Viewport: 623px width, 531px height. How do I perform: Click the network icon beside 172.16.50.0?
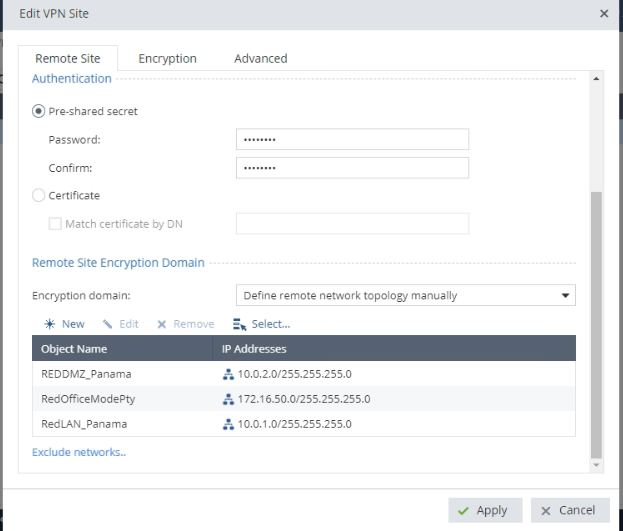pyautogui.click(x=228, y=399)
